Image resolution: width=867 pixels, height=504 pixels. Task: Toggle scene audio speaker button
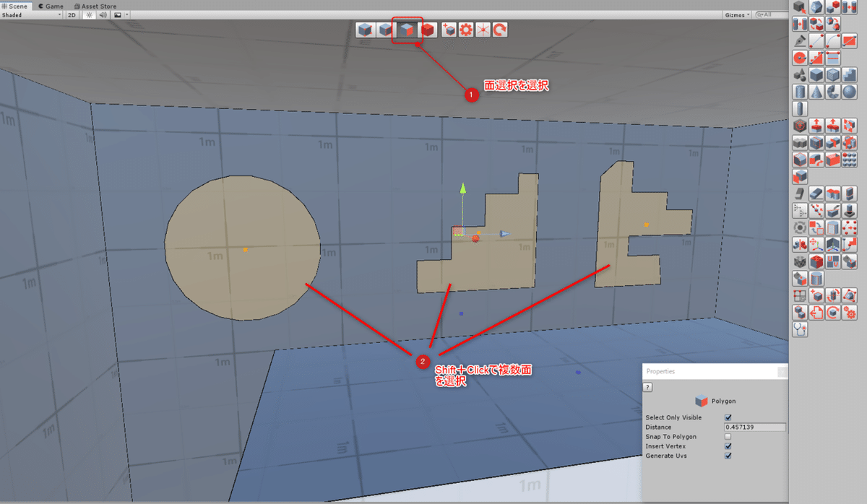point(103,14)
